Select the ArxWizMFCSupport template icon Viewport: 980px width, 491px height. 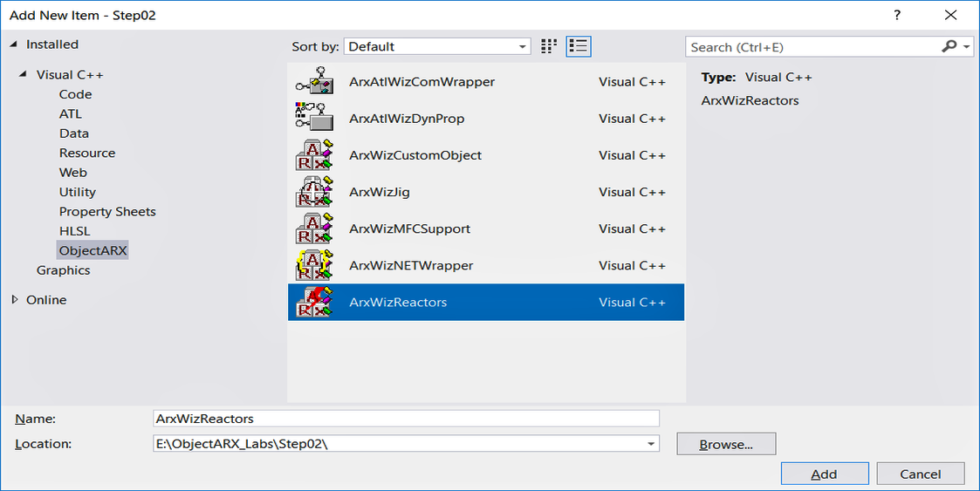click(x=314, y=228)
